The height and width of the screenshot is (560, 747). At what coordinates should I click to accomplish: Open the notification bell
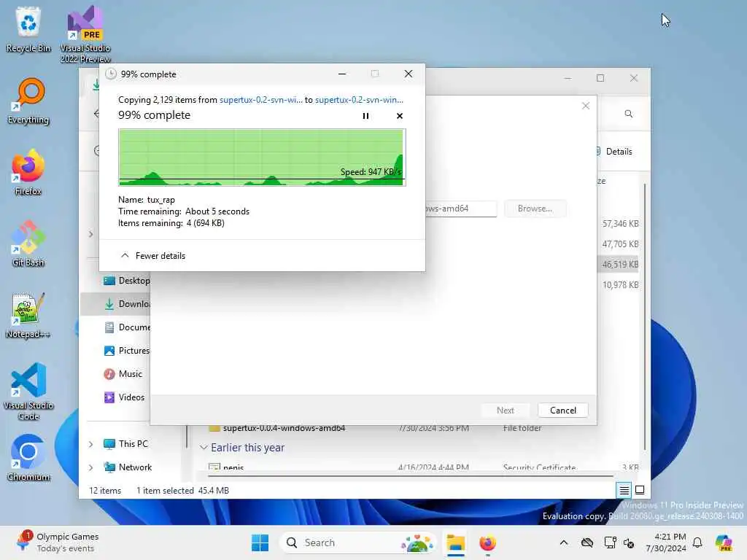click(697, 542)
